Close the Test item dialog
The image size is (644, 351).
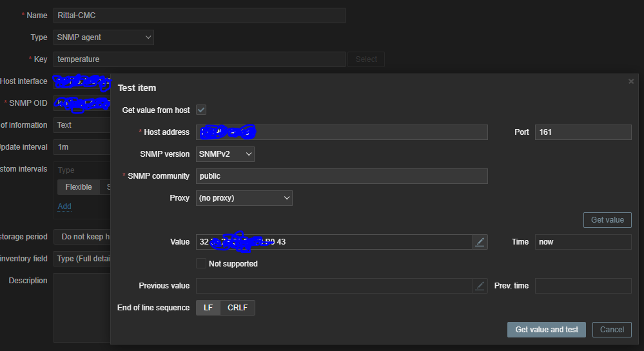coord(631,81)
